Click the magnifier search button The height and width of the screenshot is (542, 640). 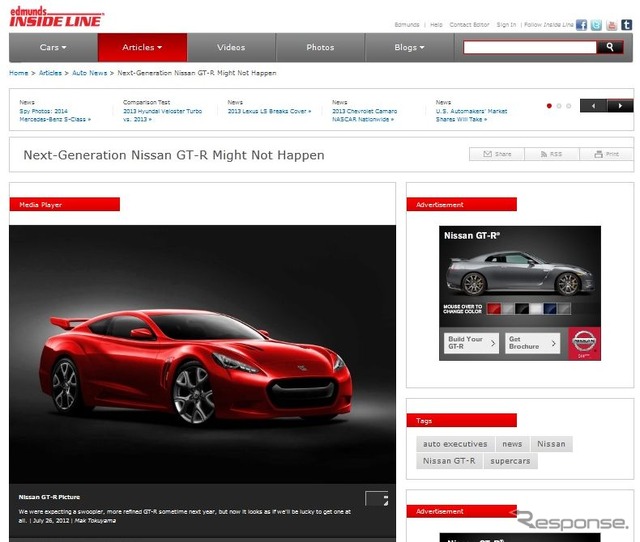610,47
